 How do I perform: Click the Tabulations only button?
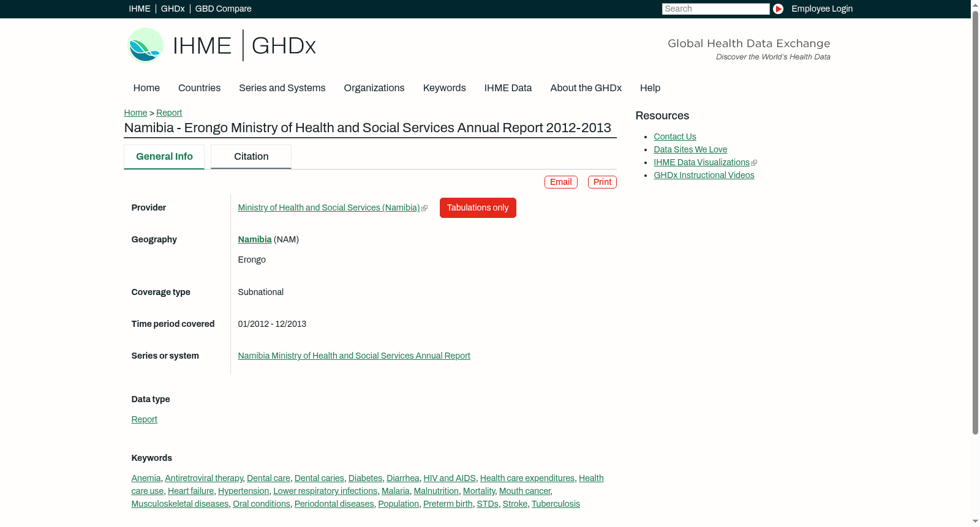pyautogui.click(x=478, y=207)
